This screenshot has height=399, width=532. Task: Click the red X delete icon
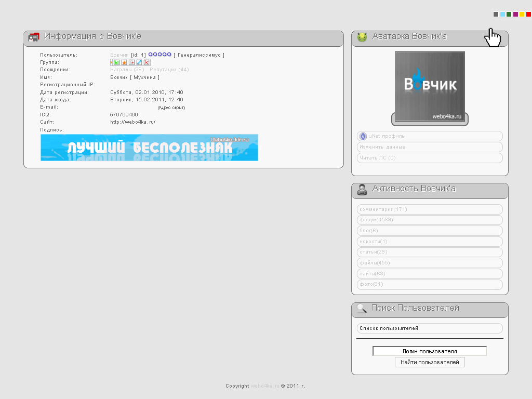coord(147,62)
